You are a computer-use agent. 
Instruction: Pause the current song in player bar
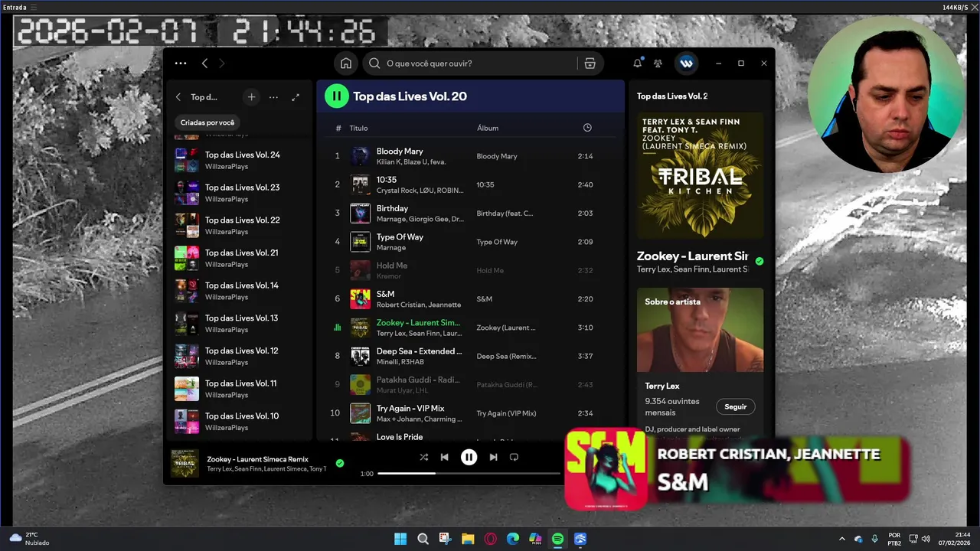tap(469, 457)
